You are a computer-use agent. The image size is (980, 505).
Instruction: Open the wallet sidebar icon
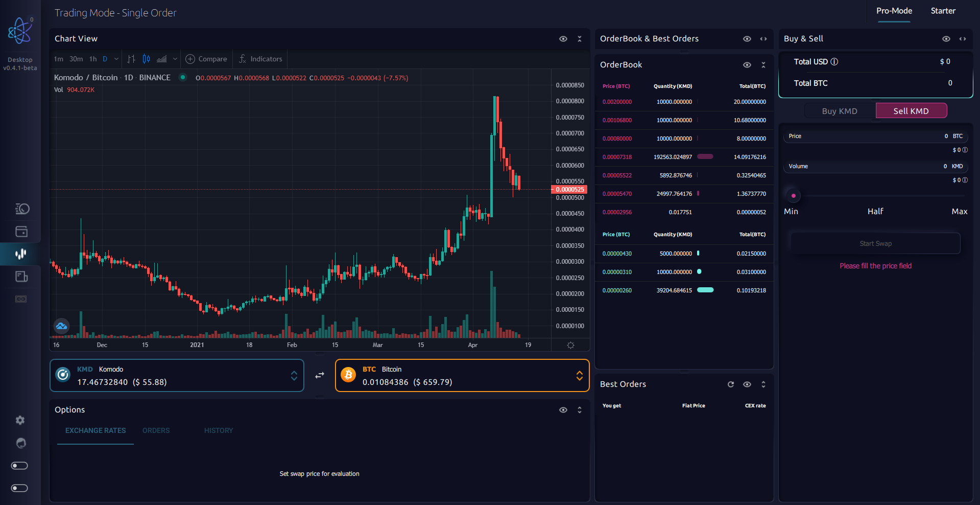tap(21, 232)
